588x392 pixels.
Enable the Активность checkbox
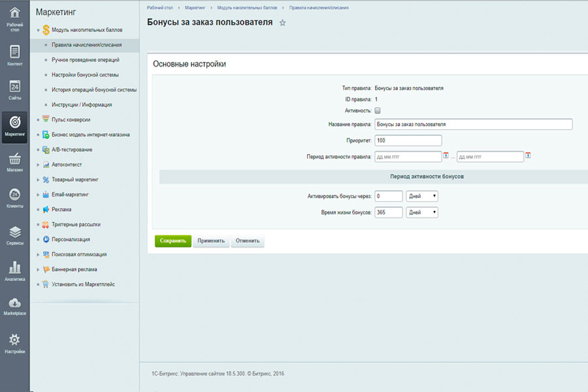click(x=378, y=111)
